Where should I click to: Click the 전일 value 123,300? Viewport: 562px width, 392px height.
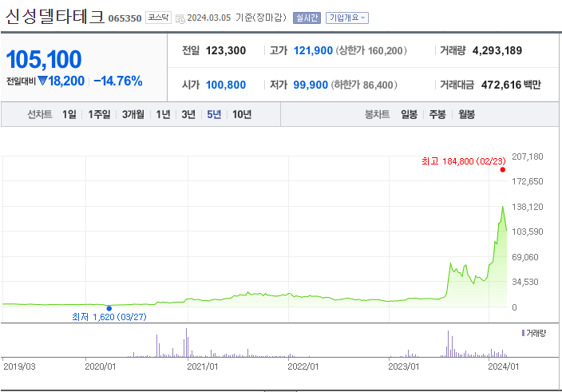226,50
